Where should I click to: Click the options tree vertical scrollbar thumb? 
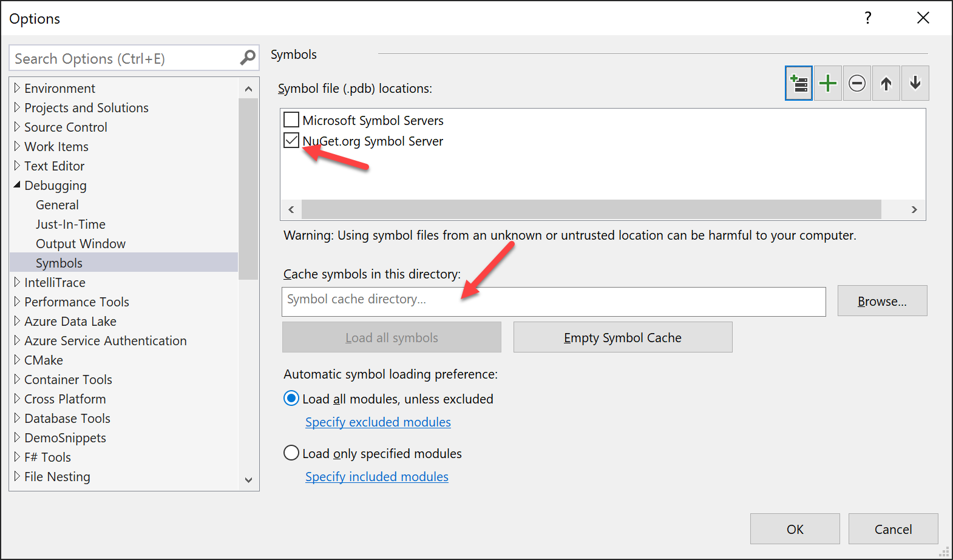(x=248, y=189)
